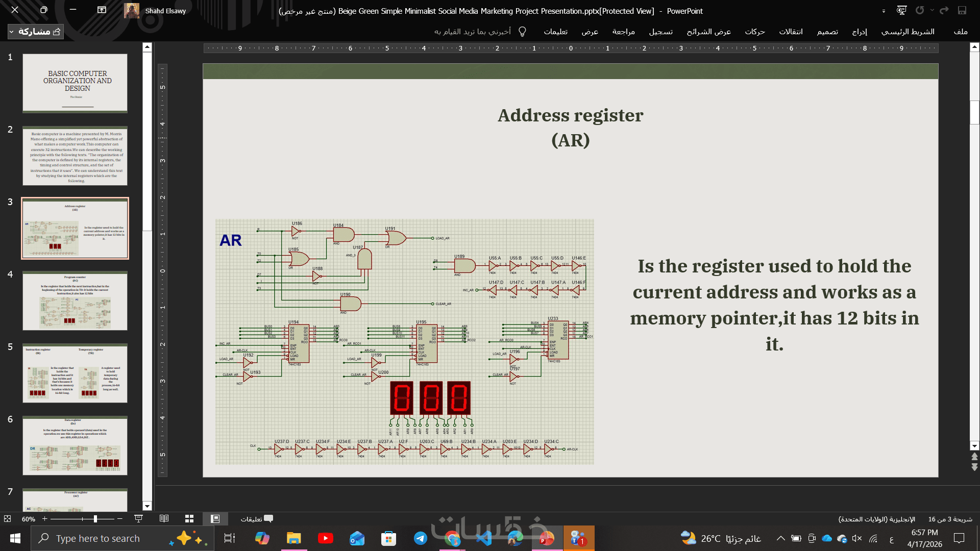Expand Customize Quick Access Toolbar dropdown
Screen dimensions: 980x551
(884, 11)
